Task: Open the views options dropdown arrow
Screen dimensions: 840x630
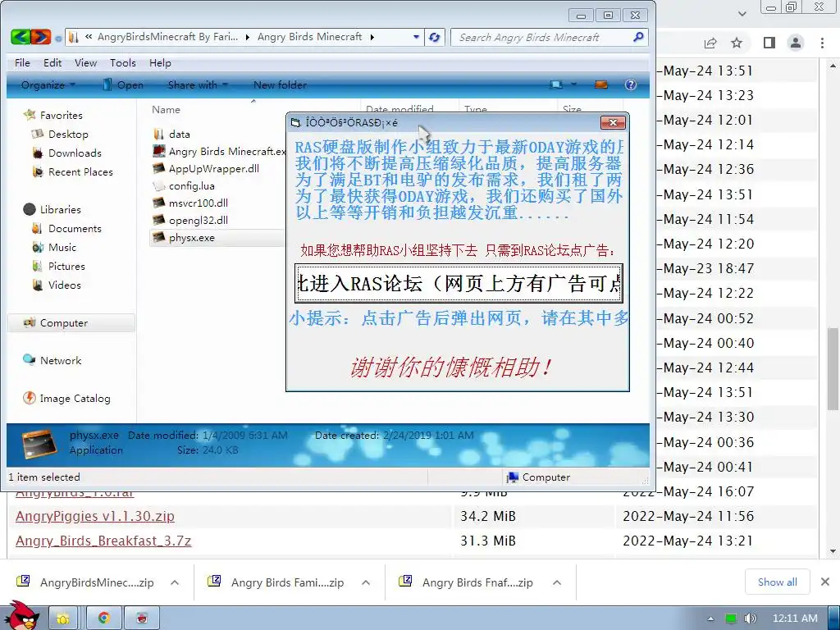Action: [x=573, y=84]
